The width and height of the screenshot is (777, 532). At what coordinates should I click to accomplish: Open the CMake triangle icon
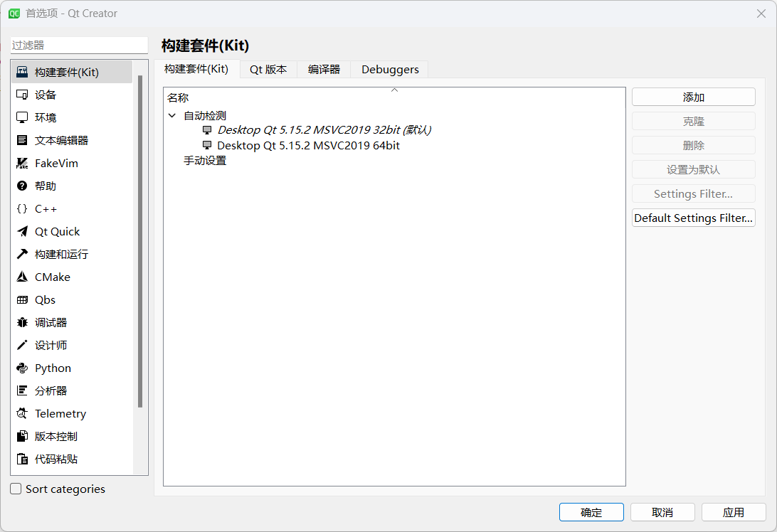[22, 277]
